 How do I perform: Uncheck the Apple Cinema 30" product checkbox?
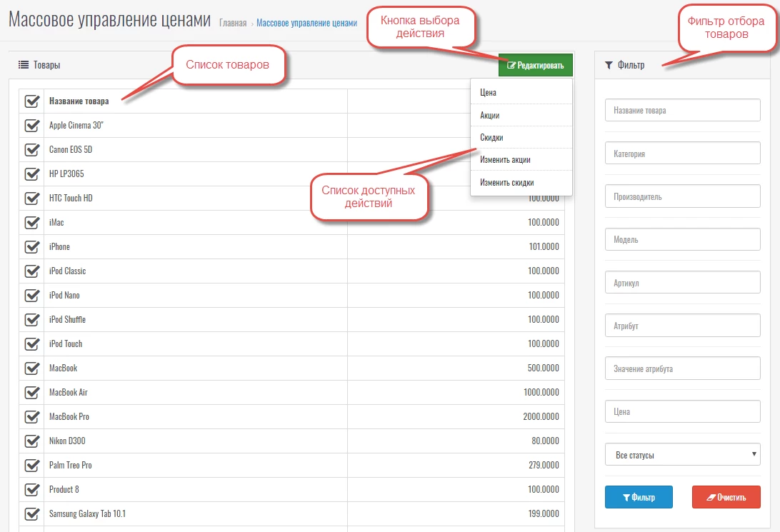(31, 126)
